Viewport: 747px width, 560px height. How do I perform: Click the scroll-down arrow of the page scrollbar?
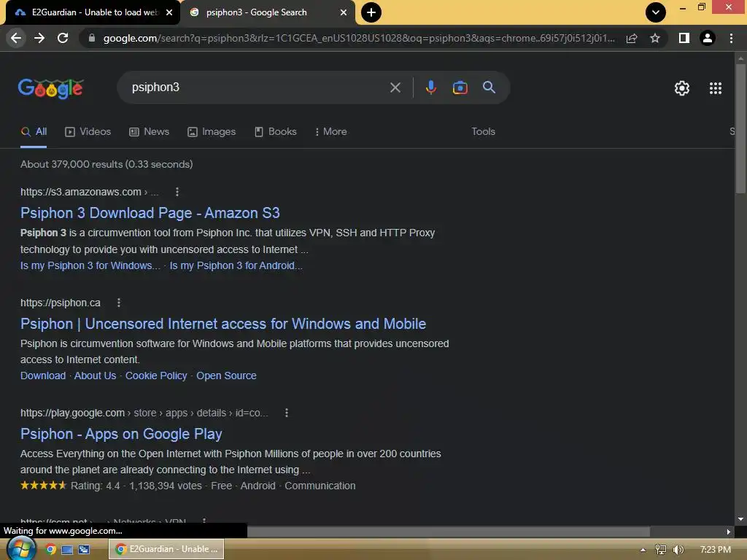pos(740,519)
